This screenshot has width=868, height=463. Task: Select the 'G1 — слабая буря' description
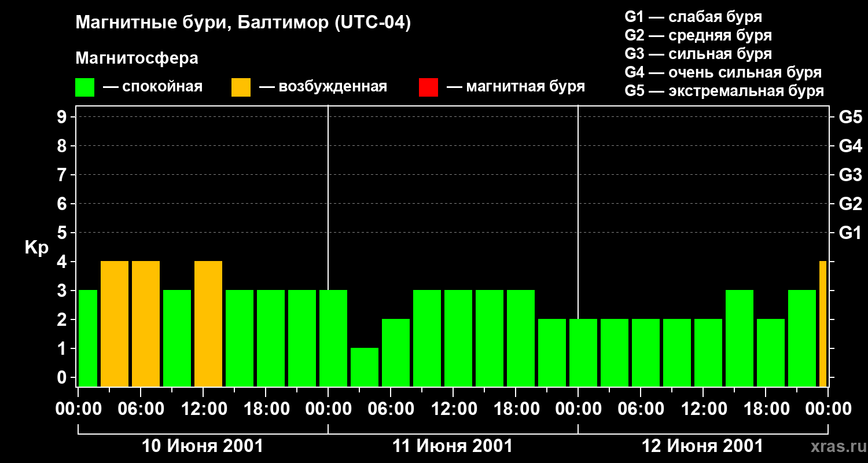[693, 17]
